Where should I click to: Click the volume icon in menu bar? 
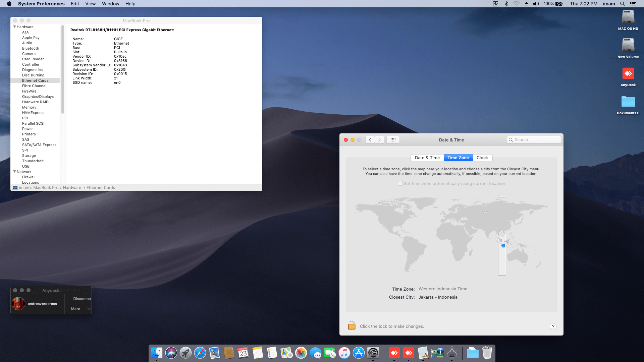536,4
